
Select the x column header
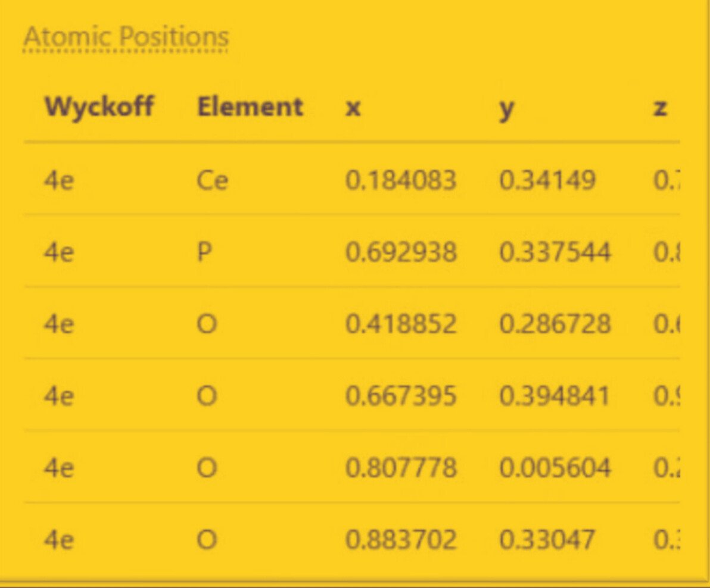[353, 109]
